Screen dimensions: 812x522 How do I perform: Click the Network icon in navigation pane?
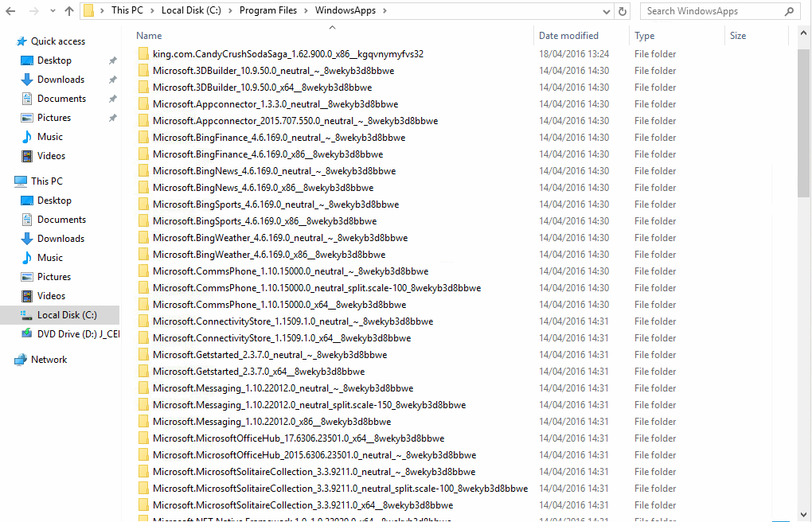tap(21, 360)
